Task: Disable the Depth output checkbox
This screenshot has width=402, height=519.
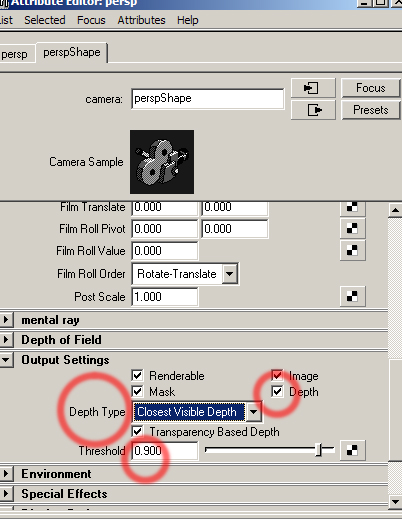Action: click(x=277, y=391)
